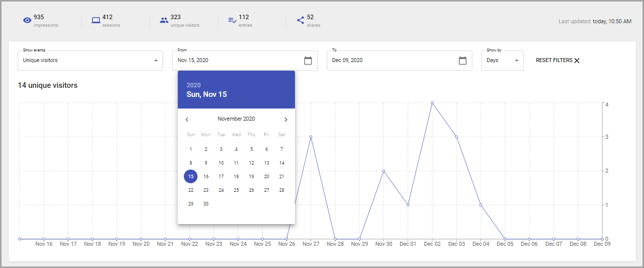
Task: Open the From date calendar icon
Action: click(308, 61)
